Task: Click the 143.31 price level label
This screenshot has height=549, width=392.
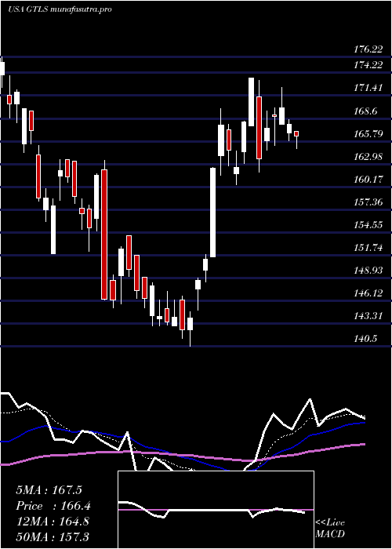Action: (368, 316)
